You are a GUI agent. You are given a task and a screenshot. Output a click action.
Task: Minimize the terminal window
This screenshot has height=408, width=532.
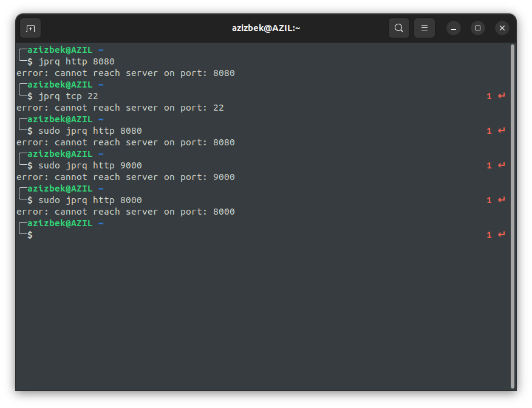tap(454, 27)
